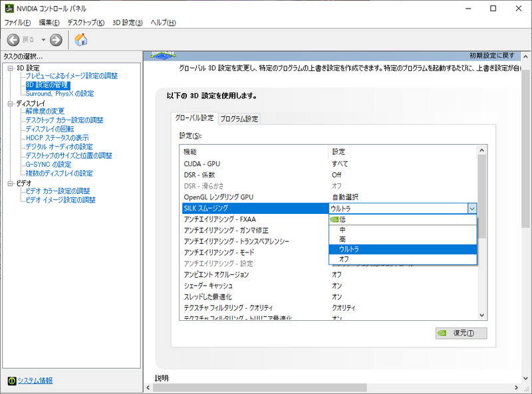
Task: Click settings list vertical scrollbar thumb
Action: 481,196
